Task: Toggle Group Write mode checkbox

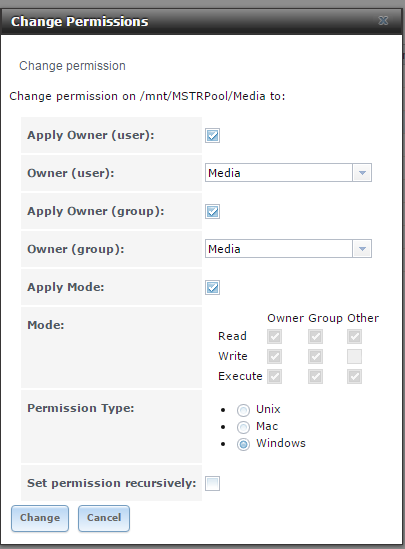Action: tap(315, 356)
